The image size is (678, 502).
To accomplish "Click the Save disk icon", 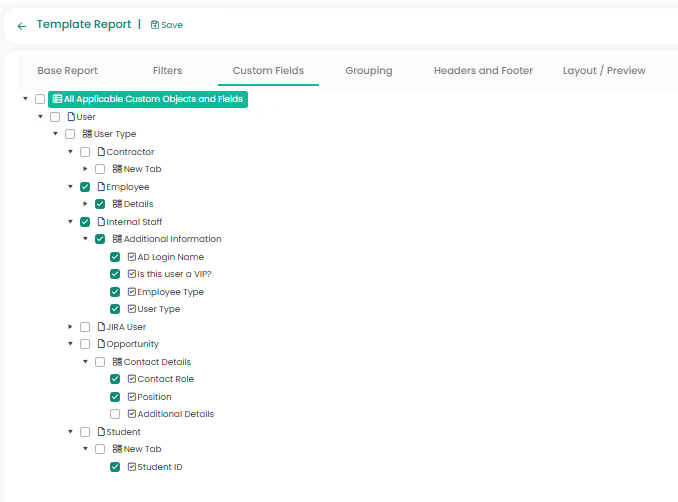I will 155,25.
